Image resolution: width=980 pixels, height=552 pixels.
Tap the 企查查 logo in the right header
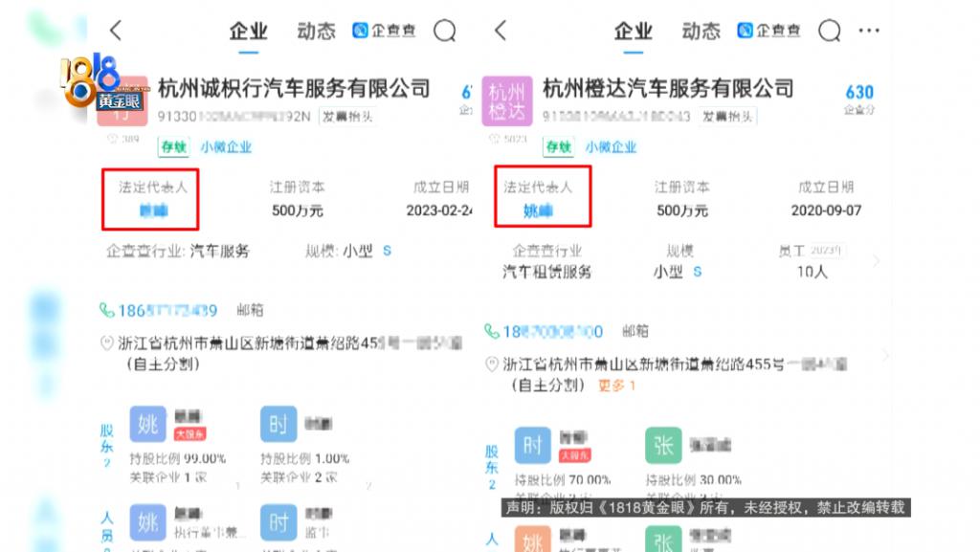tap(768, 30)
